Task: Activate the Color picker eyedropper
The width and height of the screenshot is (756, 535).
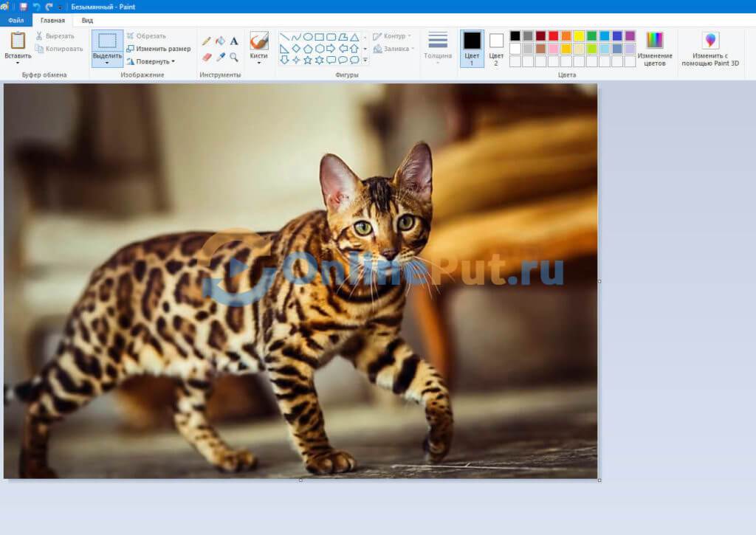Action: tap(220, 57)
